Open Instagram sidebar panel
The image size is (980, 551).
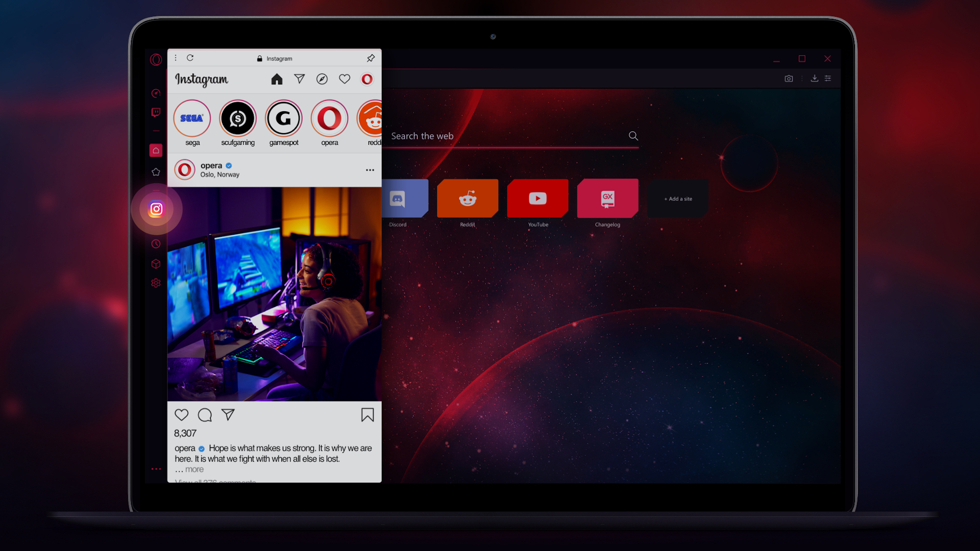[156, 209]
